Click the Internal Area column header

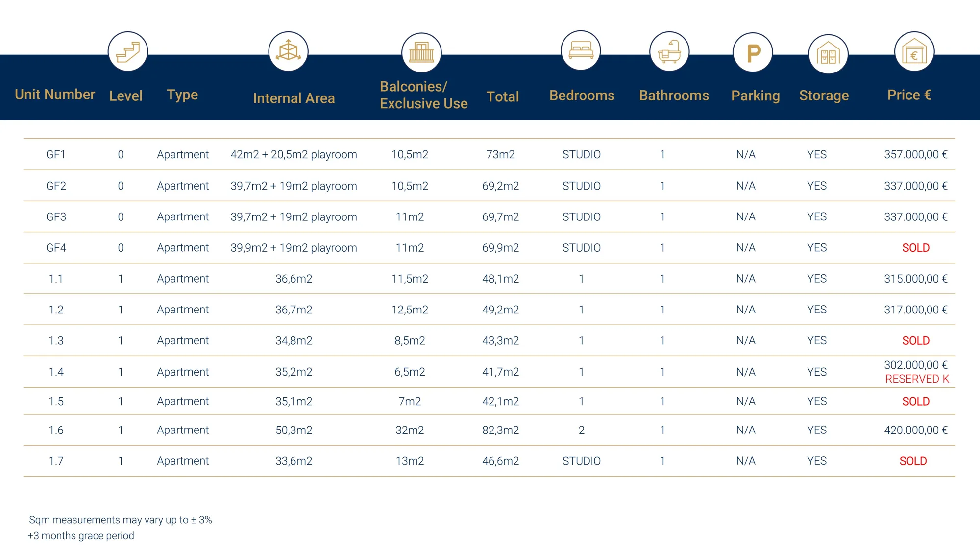point(294,98)
